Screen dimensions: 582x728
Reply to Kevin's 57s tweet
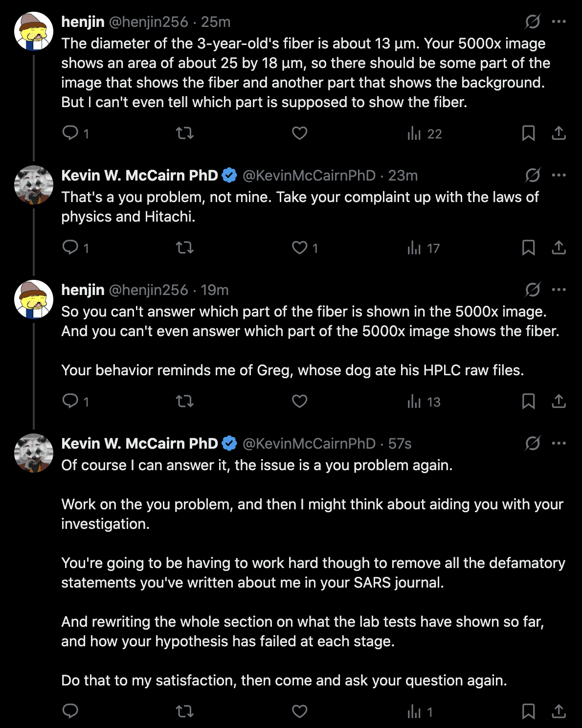click(70, 711)
